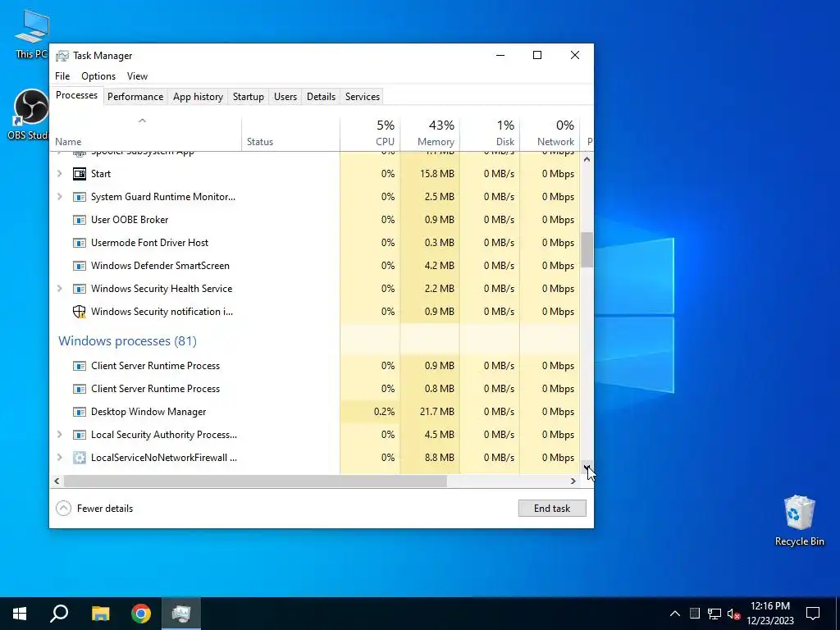Viewport: 840px width, 630px height.
Task: Select the Windows Defender SmartScreen process name
Action: tap(160, 266)
